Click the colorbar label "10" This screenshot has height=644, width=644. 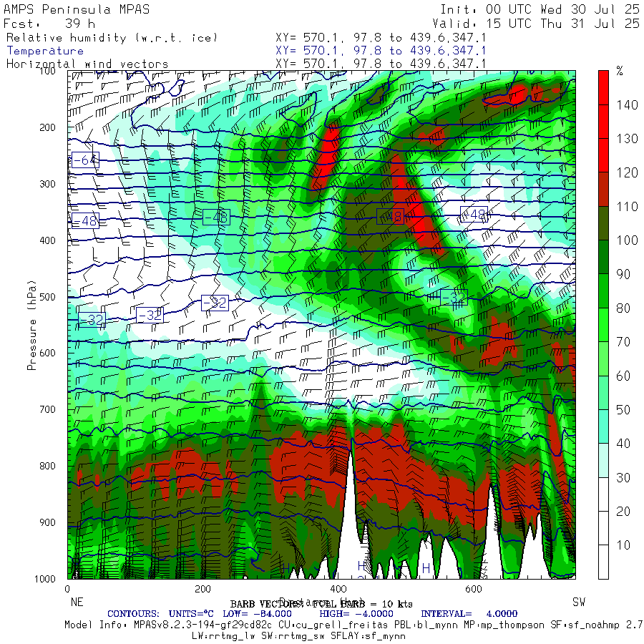tap(623, 545)
